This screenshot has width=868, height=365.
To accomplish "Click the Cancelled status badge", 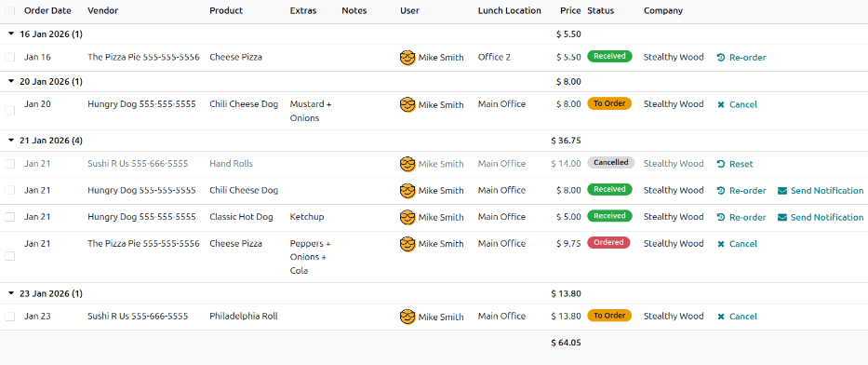I will 610,163.
